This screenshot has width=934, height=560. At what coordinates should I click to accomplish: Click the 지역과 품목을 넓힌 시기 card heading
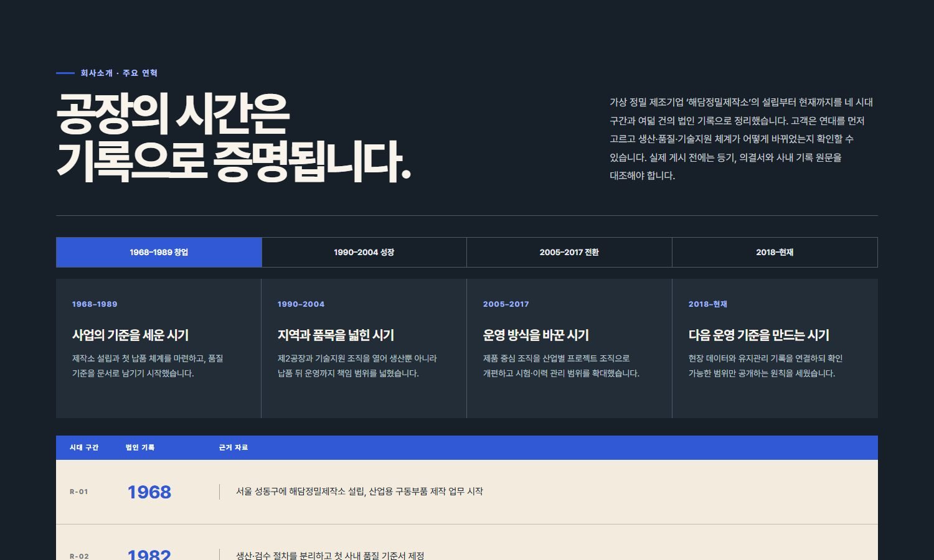click(336, 335)
